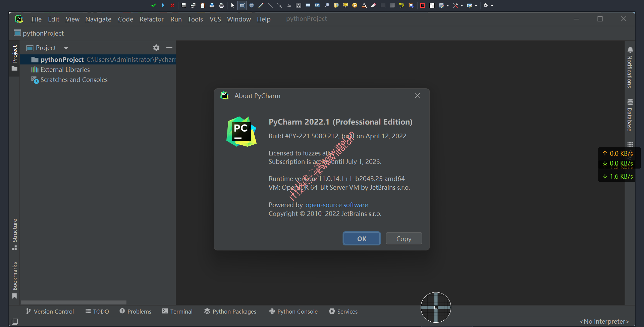This screenshot has width=644, height=327.
Task: Select the boxed text tool
Action: [299, 5]
